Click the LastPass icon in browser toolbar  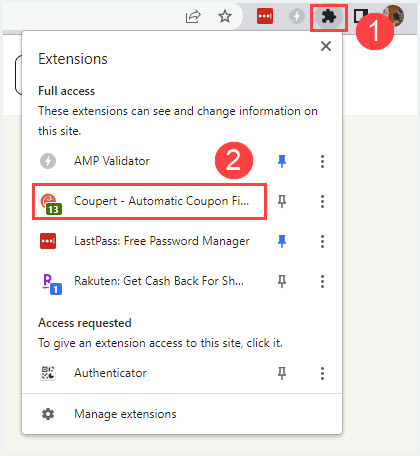coord(265,16)
